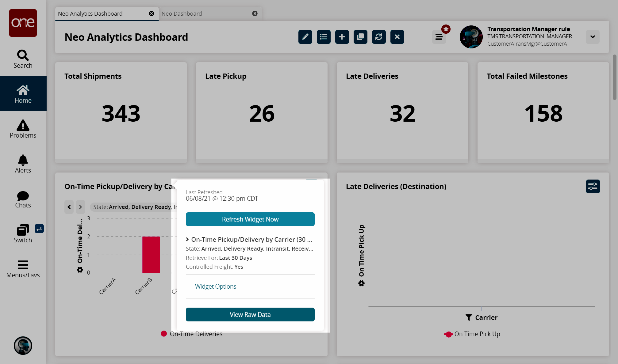Open the dashboard list icon
Image resolution: width=618 pixels, height=364 pixels.
pos(324,37)
